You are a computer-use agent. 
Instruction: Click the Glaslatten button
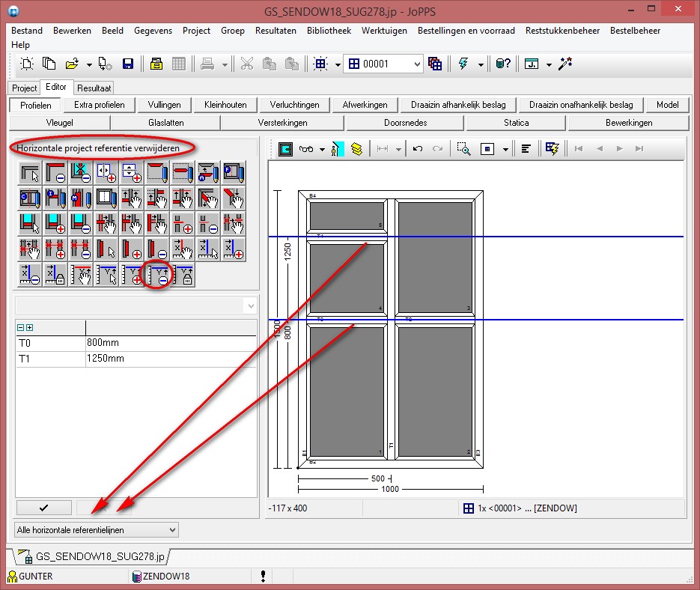165,123
